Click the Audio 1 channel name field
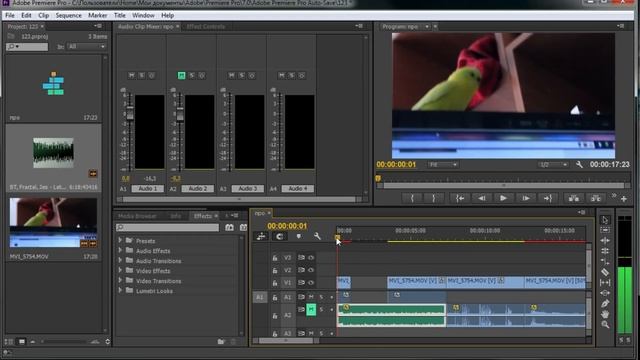Image resolution: width=640 pixels, height=360 pixels. click(x=147, y=189)
